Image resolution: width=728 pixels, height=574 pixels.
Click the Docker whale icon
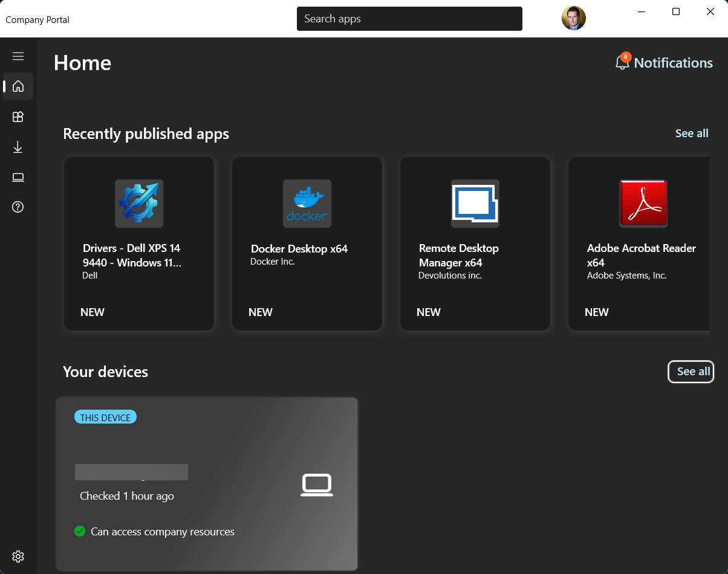coord(307,204)
